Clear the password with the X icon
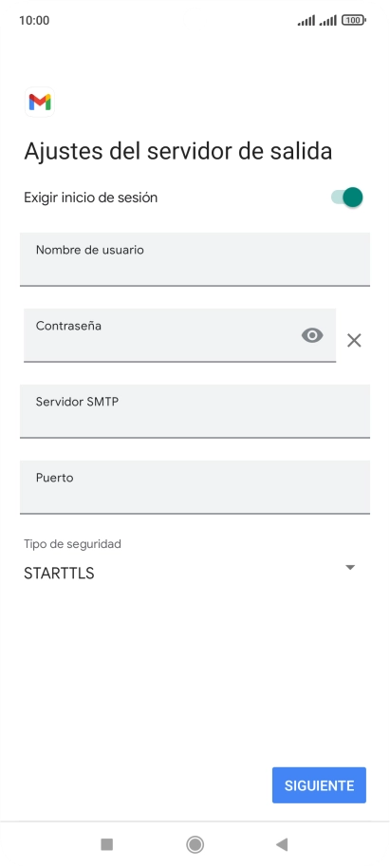The width and height of the screenshot is (390, 868). click(354, 340)
